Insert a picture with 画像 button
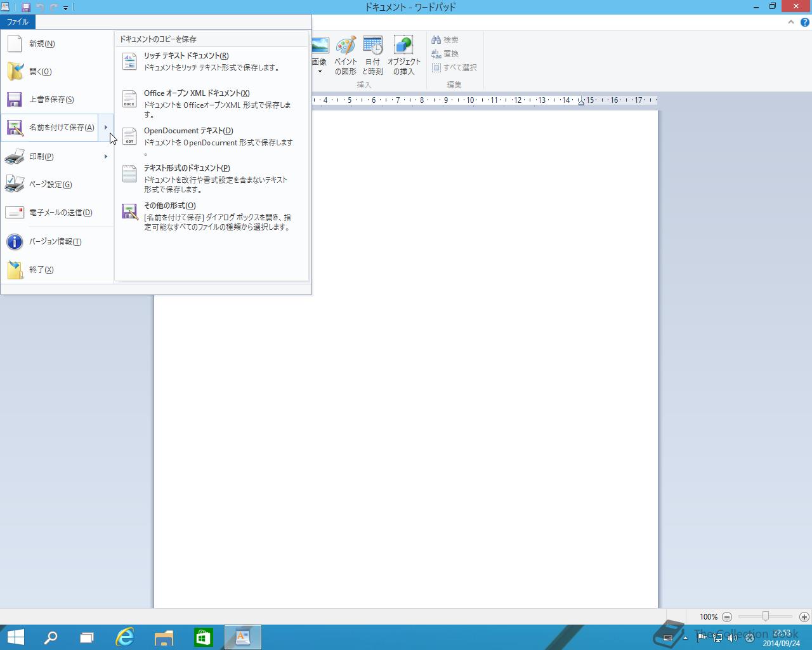This screenshot has height=650, width=812. click(x=319, y=50)
